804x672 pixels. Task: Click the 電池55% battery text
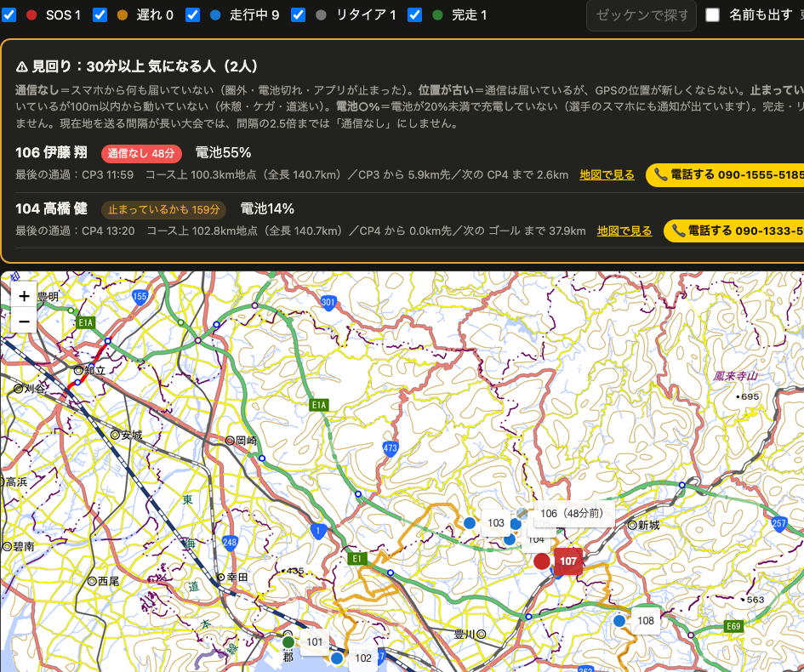point(223,153)
